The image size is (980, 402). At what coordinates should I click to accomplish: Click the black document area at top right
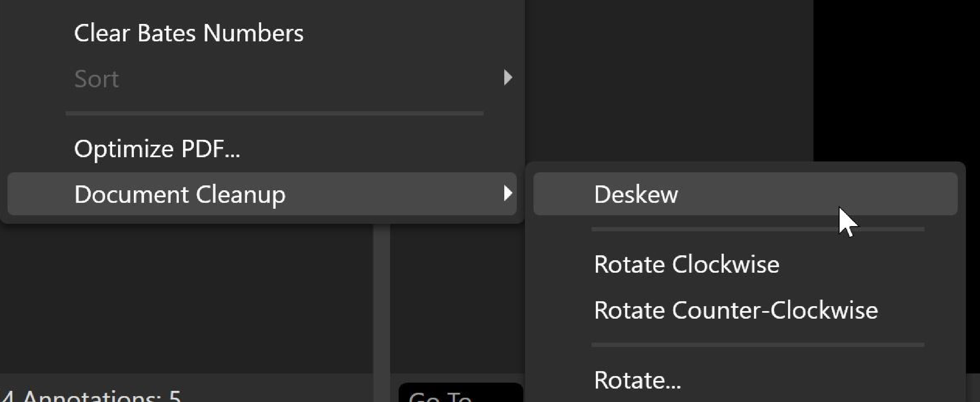[894, 76]
